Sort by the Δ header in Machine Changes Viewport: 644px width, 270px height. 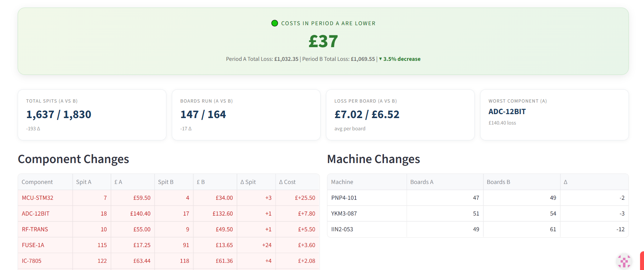pos(594,182)
